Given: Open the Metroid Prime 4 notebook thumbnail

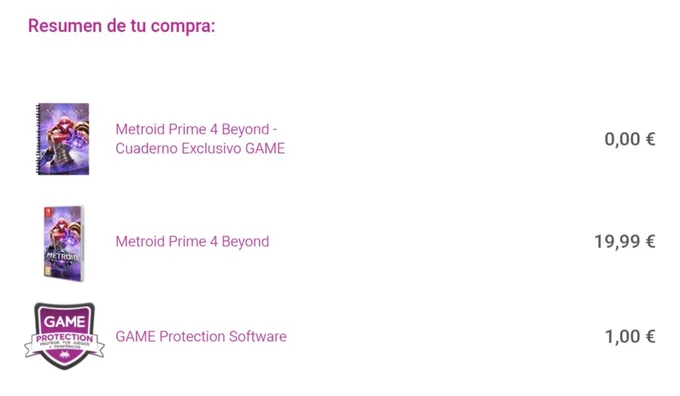Looking at the screenshot, I should pos(63,139).
